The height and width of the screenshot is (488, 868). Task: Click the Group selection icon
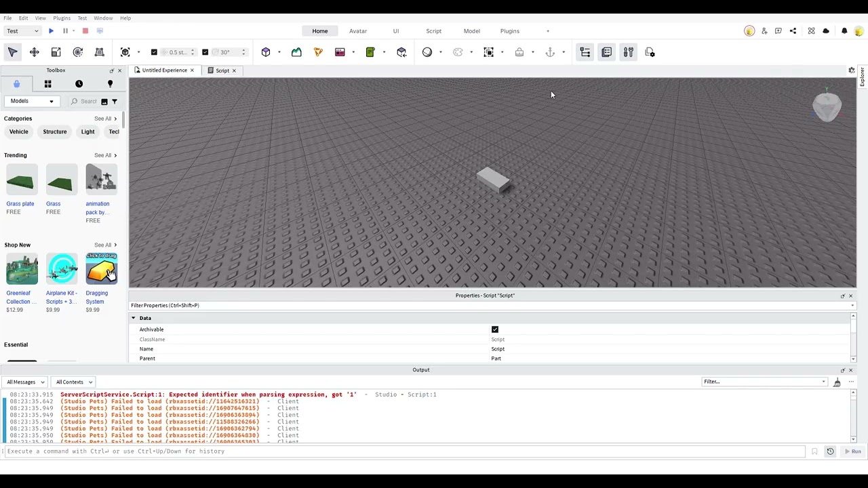click(x=488, y=52)
